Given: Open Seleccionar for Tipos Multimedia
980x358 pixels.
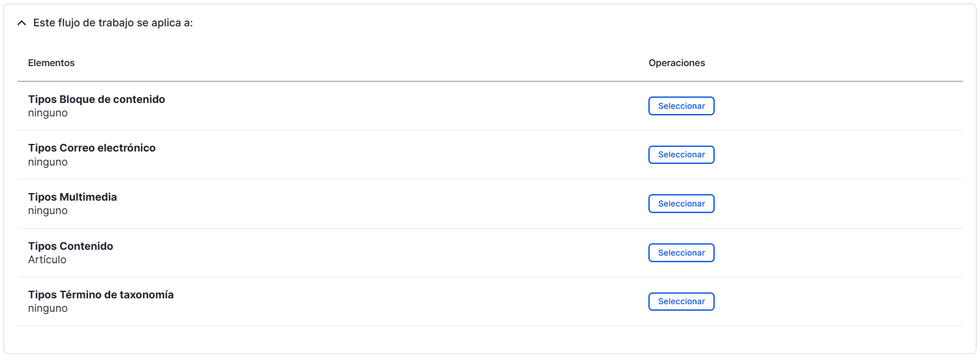Looking at the screenshot, I should (681, 204).
